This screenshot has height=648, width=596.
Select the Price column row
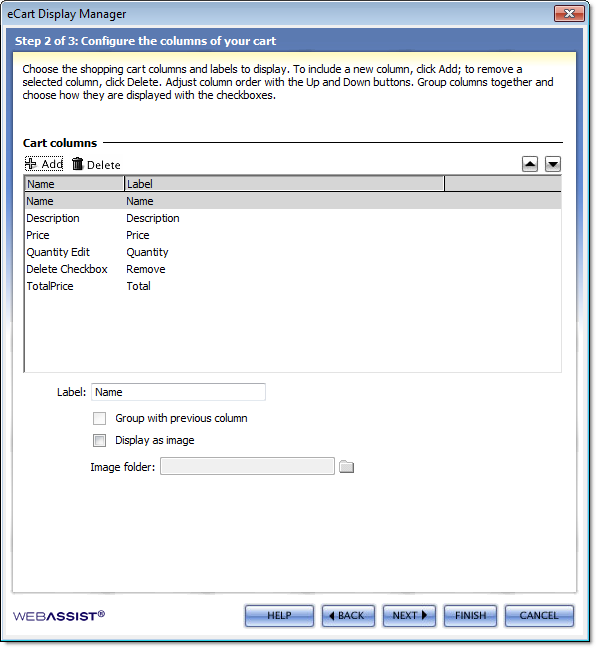[x=293, y=235]
